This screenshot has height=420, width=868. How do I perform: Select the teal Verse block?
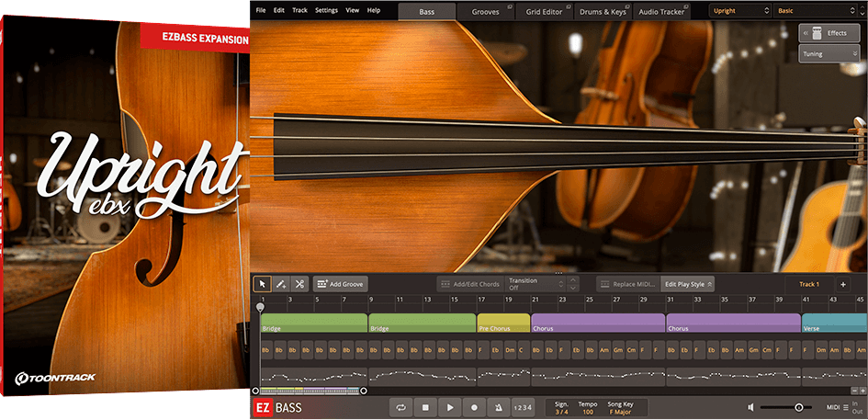[834, 323]
